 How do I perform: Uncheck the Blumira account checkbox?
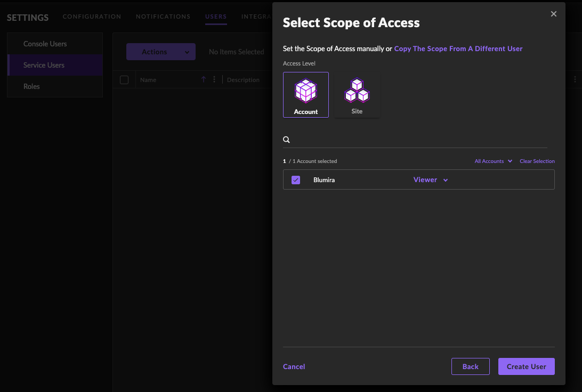tap(296, 180)
